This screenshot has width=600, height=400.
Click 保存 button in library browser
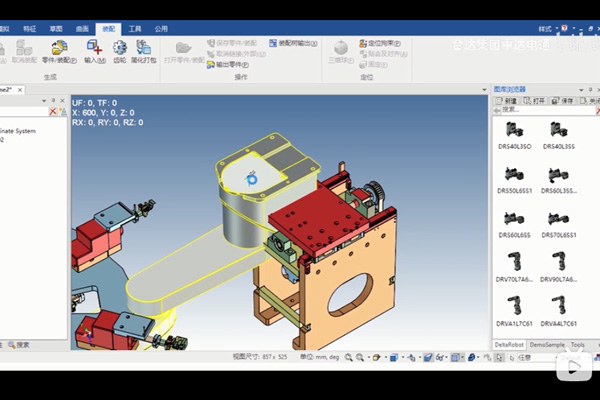[563, 101]
